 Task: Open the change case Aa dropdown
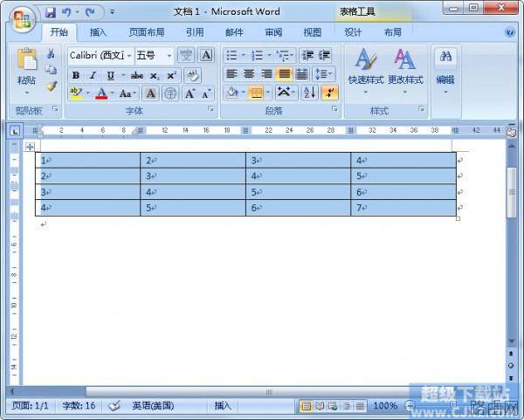(128, 93)
